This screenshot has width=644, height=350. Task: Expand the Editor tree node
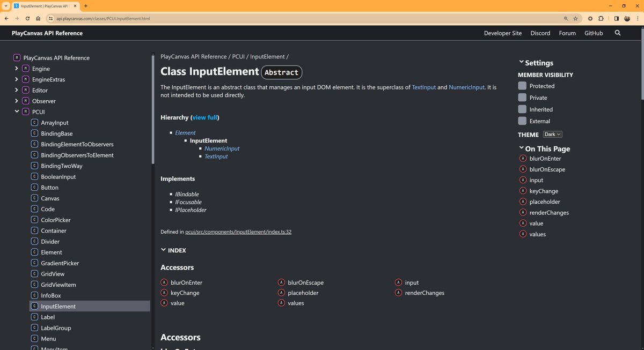point(17,90)
